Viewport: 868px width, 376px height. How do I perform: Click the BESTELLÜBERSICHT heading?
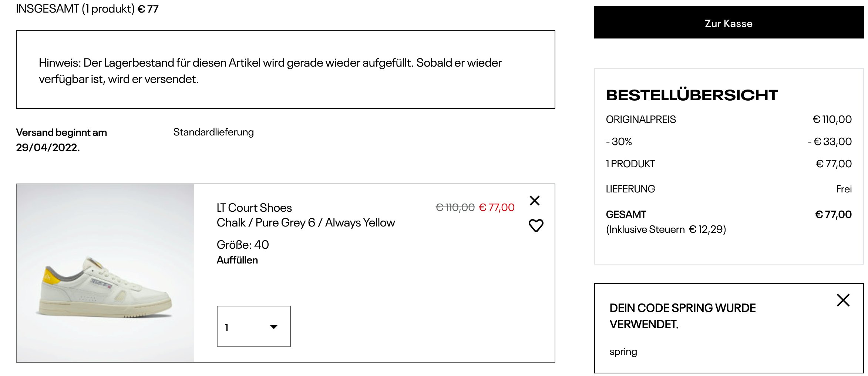click(x=692, y=95)
